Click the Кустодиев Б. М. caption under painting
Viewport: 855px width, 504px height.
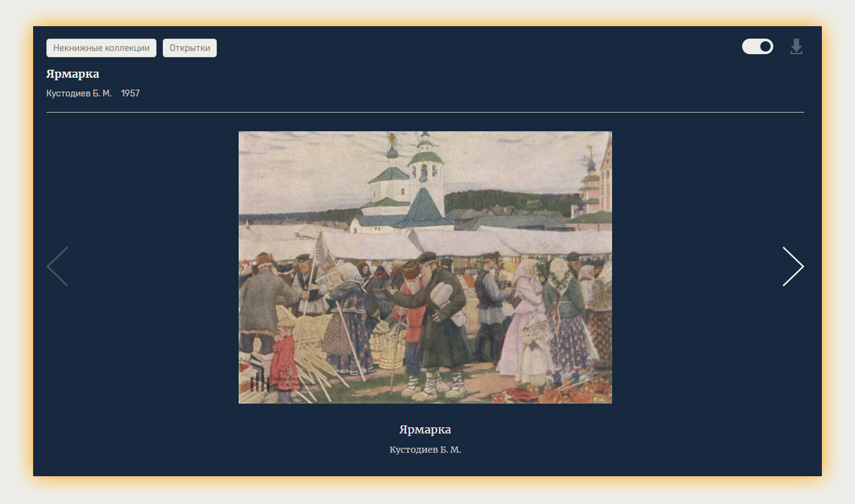425,450
